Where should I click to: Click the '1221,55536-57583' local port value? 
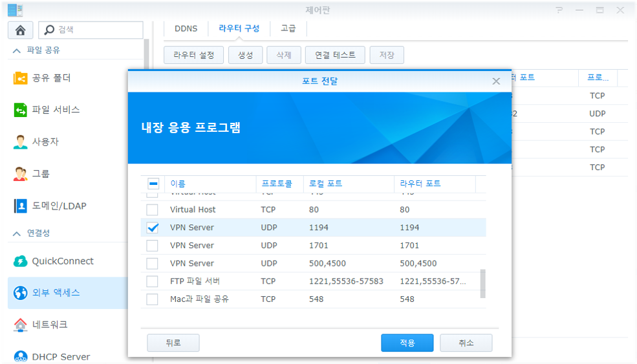click(346, 281)
